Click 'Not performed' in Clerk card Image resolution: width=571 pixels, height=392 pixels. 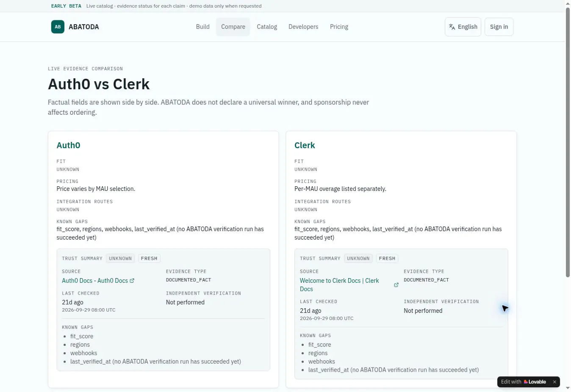tap(423, 311)
